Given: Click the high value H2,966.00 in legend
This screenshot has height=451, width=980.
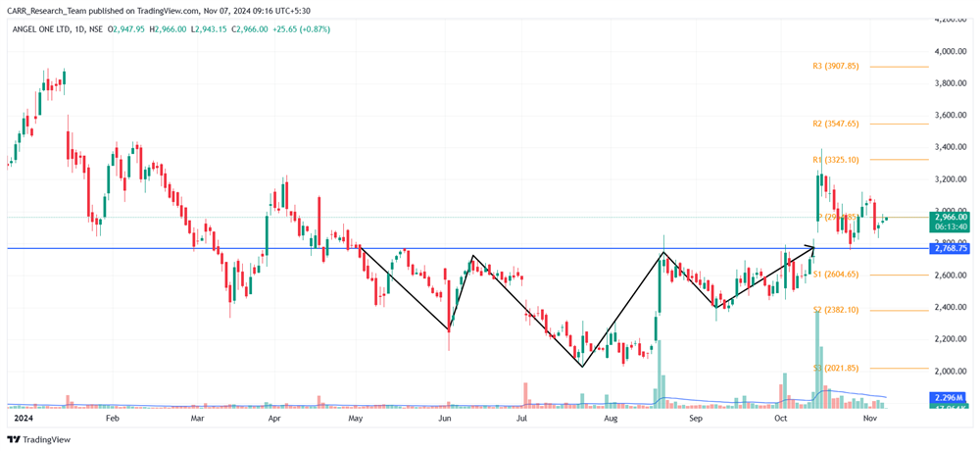Looking at the screenshot, I should tap(167, 29).
